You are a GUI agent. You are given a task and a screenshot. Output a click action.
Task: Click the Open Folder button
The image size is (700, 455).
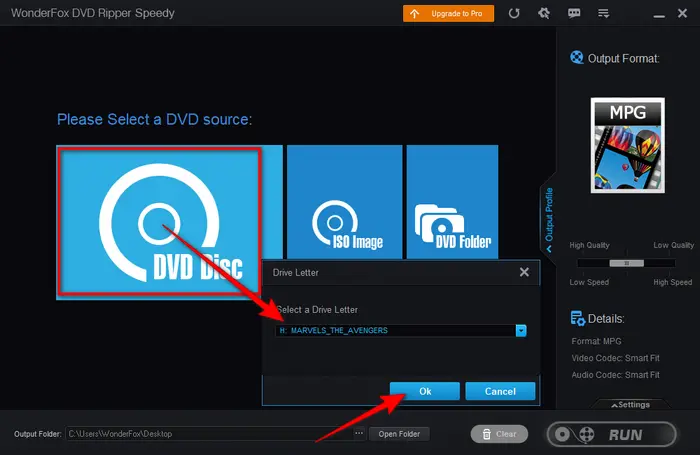(x=399, y=434)
